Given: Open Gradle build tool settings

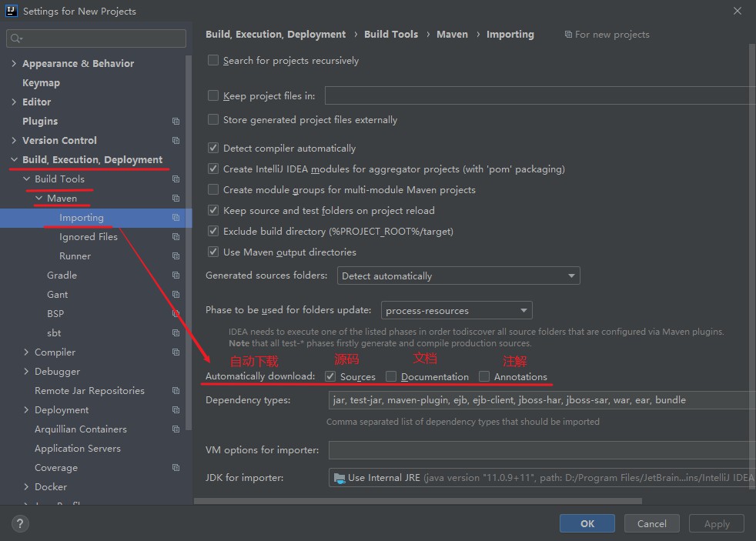Looking at the screenshot, I should [x=62, y=275].
